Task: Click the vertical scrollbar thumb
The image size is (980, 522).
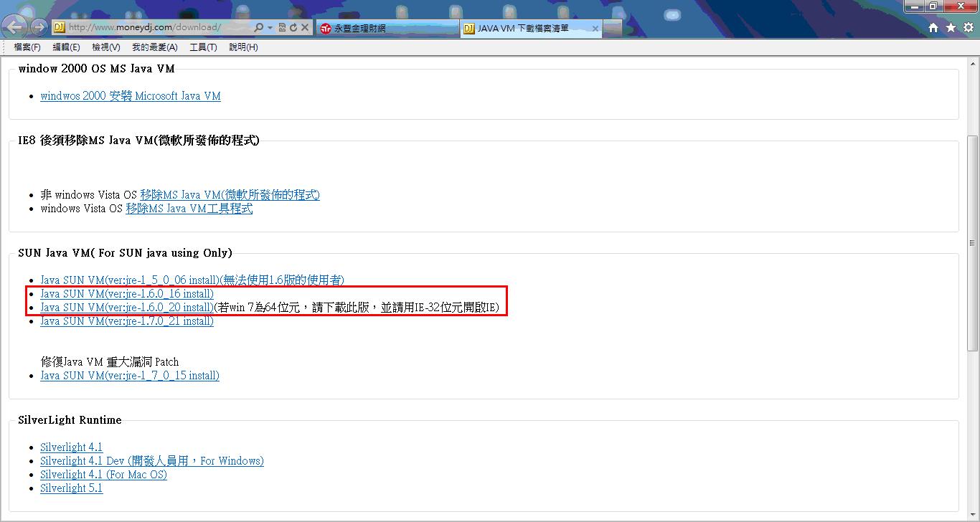Action: pyautogui.click(x=974, y=243)
